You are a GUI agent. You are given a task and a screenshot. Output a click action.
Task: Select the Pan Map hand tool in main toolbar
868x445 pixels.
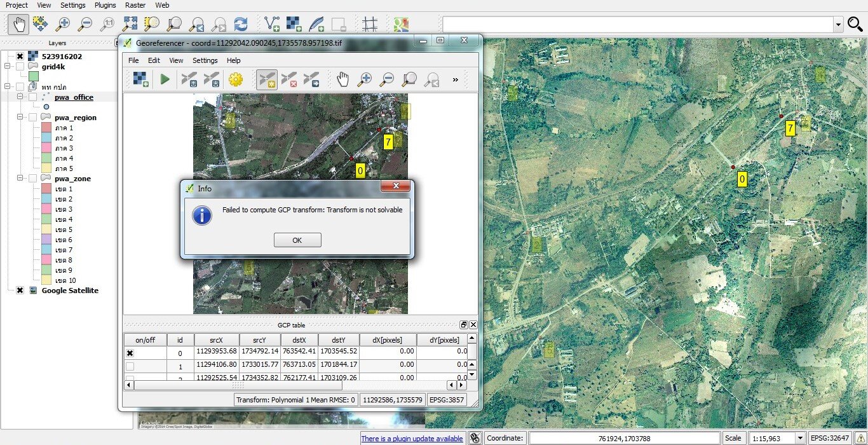[x=19, y=25]
